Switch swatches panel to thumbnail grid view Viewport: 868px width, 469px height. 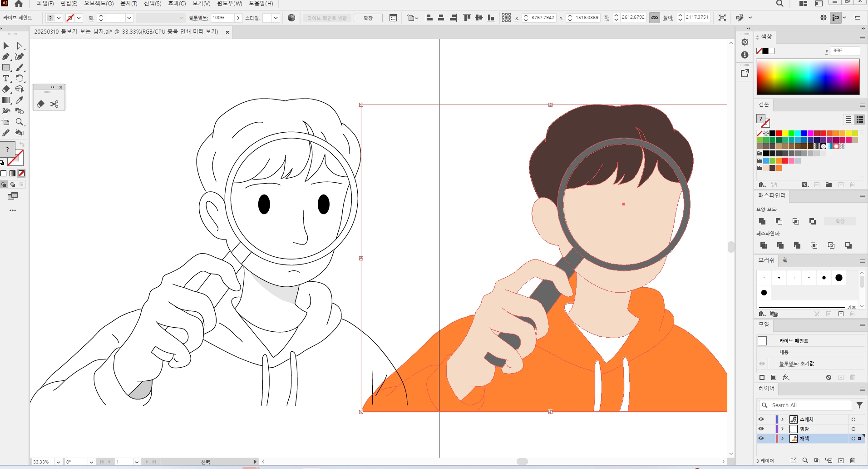point(860,120)
